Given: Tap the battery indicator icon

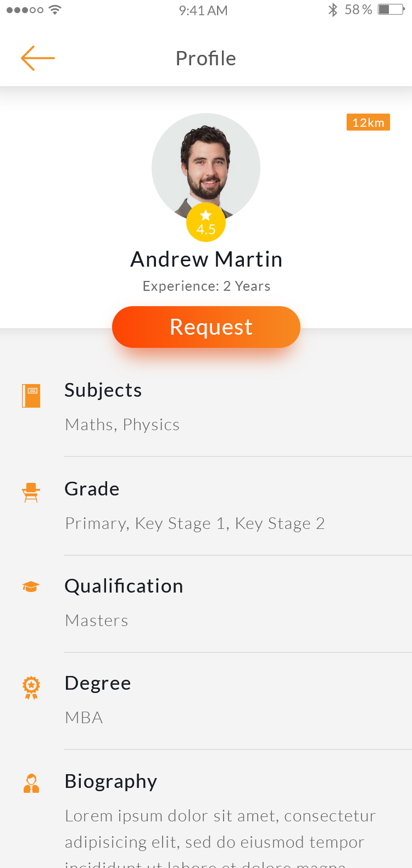Looking at the screenshot, I should (391, 10).
